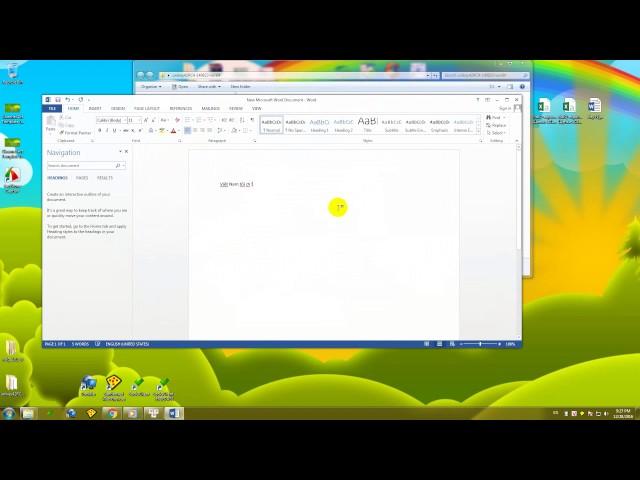Click the Read Mode view icon in the status bar
This screenshot has height=480, width=640.
pos(427,344)
